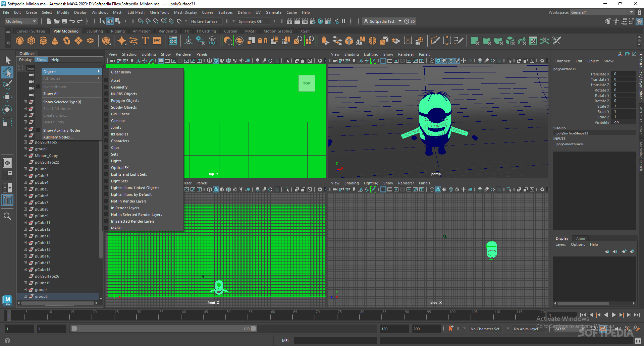Click the Bevel shelf icon
This screenshot has height=346, width=644.
click(x=349, y=41)
